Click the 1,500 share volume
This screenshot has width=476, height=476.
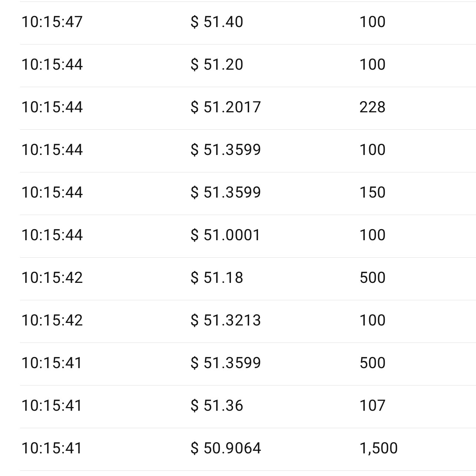coord(379,448)
